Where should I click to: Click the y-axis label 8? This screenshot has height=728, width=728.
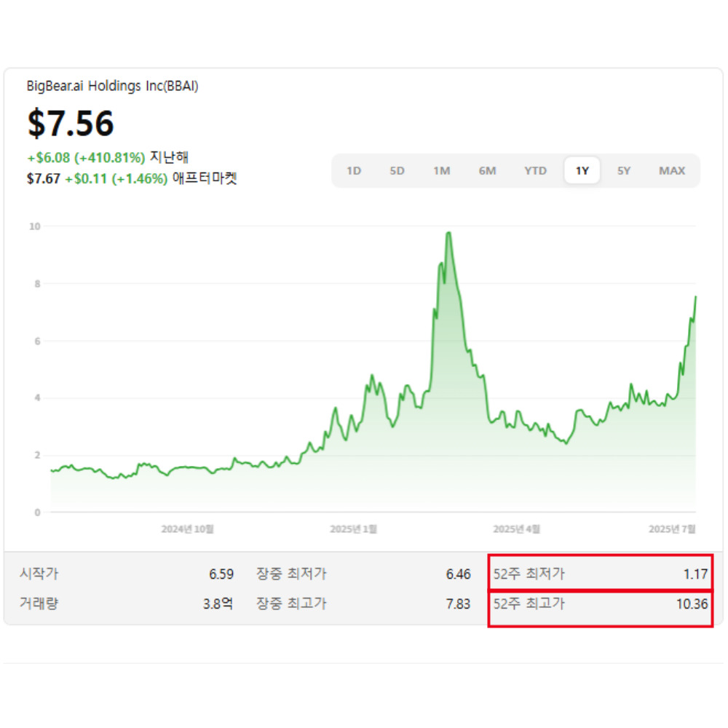coord(38,284)
